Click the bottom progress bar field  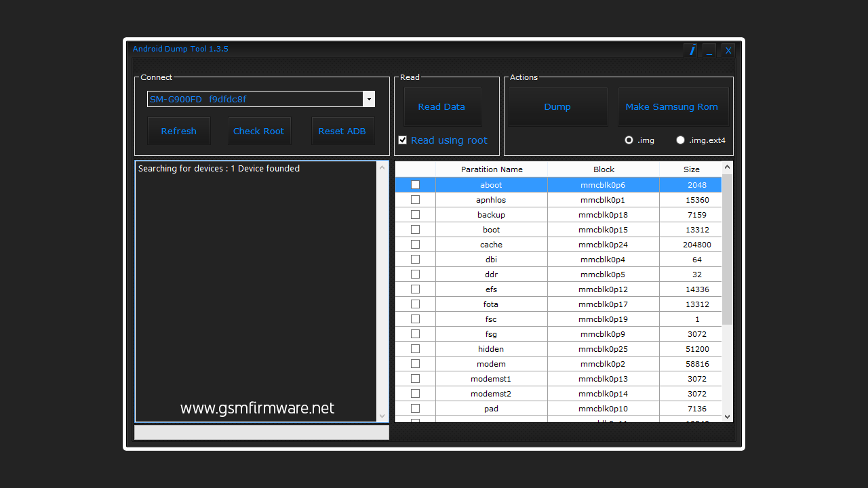click(261, 432)
